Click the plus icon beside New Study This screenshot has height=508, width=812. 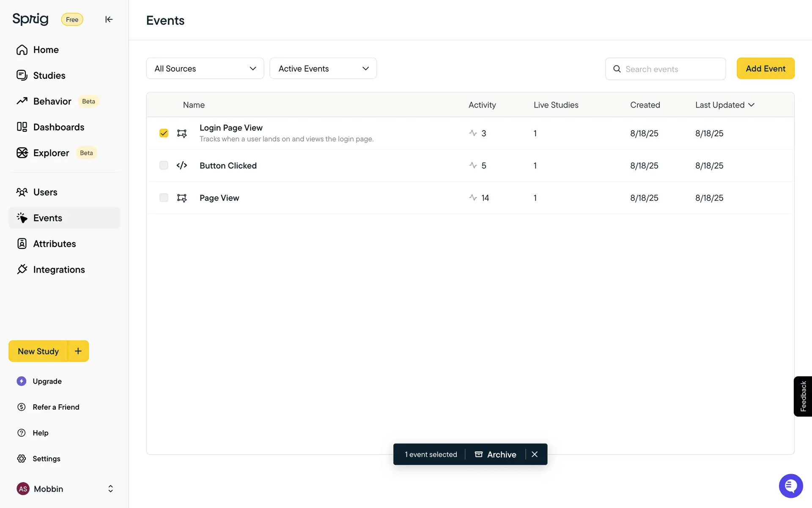point(78,351)
